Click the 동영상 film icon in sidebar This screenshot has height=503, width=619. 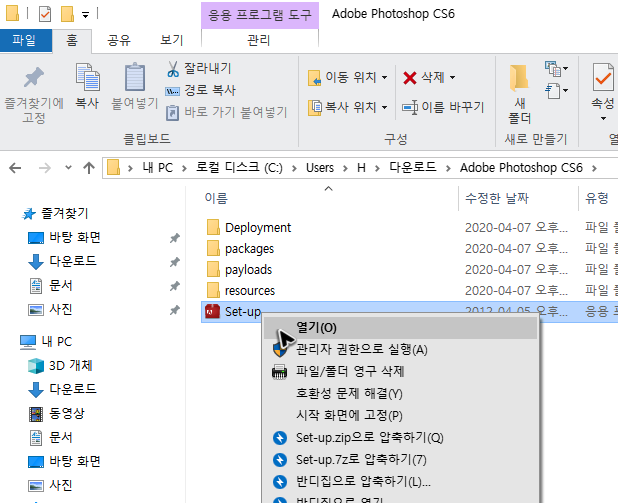(36, 414)
